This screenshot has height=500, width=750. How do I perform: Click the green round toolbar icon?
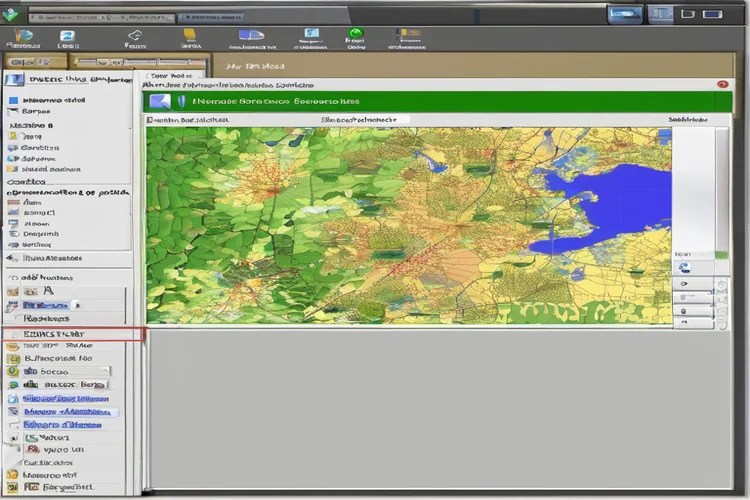pyautogui.click(x=355, y=33)
